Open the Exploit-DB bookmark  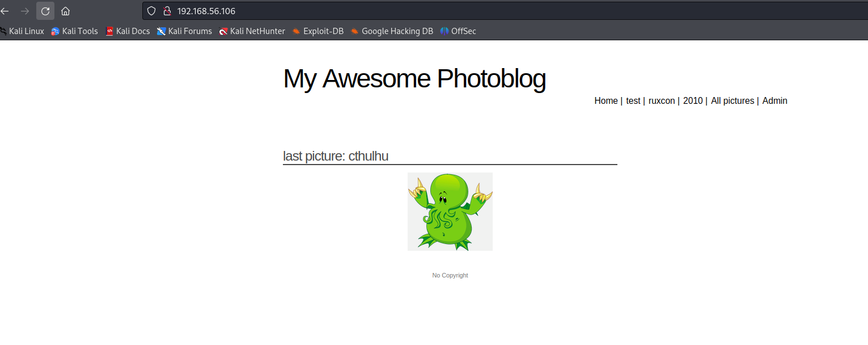coord(318,31)
